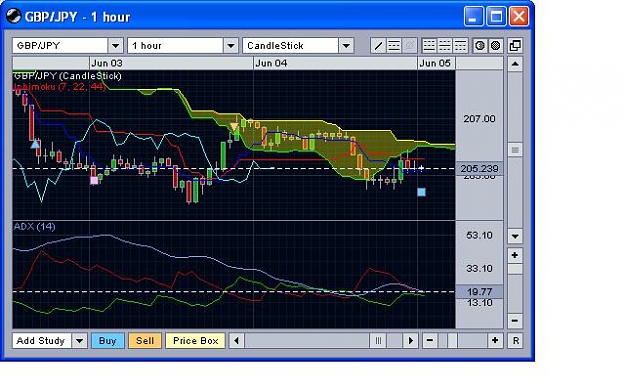Click the 205.239 current price label
Screen dimensions: 625x391
479,169
